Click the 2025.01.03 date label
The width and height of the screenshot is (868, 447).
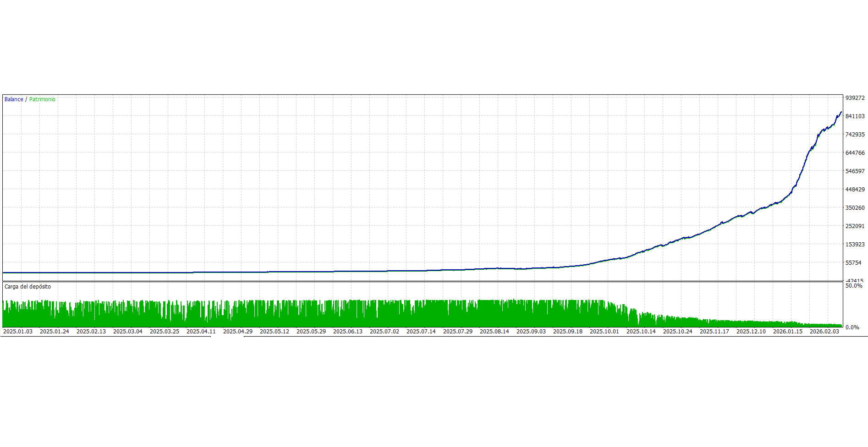coord(18,332)
